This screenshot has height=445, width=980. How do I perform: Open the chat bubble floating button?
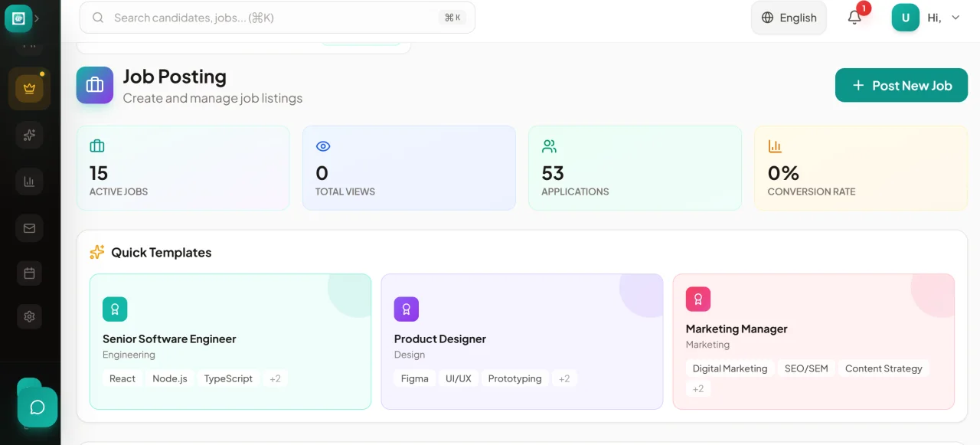click(x=38, y=407)
